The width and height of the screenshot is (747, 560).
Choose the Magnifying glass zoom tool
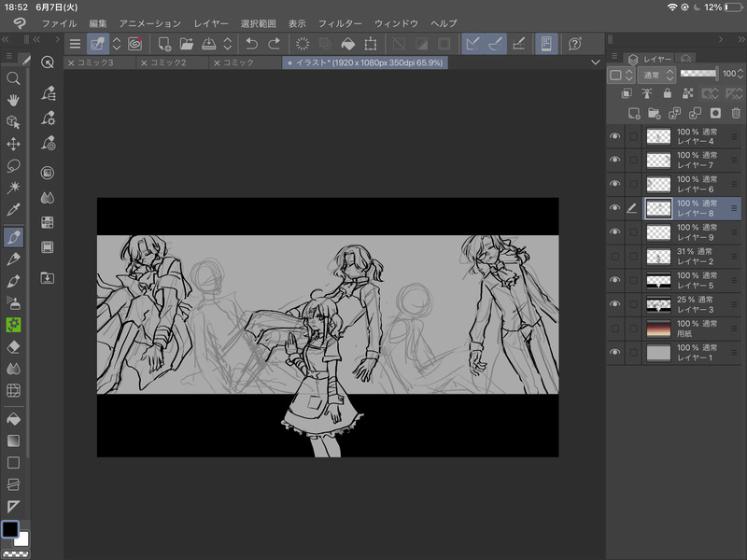(x=13, y=77)
